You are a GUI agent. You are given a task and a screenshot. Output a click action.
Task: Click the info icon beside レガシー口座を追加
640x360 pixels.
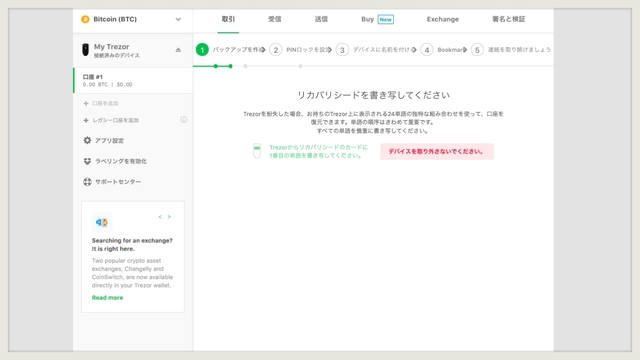184,120
